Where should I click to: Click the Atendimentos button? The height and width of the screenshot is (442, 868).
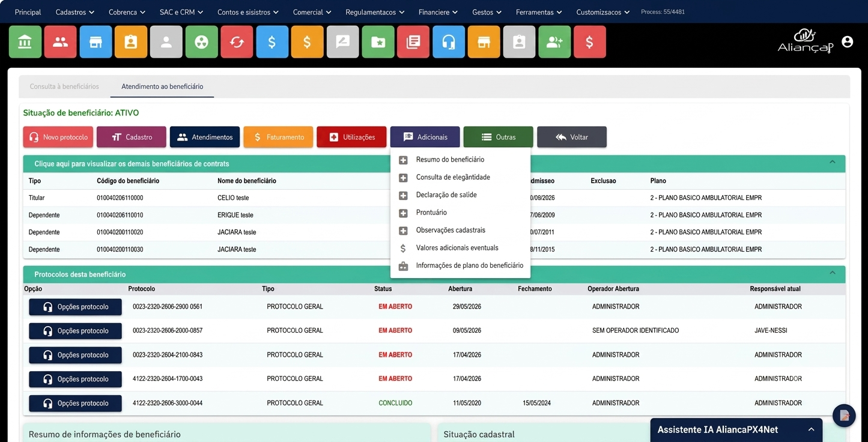(205, 137)
